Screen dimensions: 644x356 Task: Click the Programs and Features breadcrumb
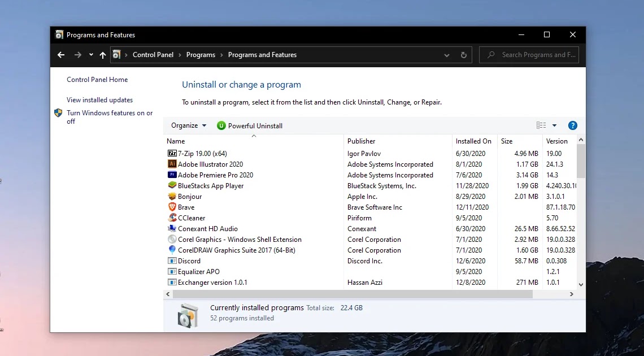(263, 55)
